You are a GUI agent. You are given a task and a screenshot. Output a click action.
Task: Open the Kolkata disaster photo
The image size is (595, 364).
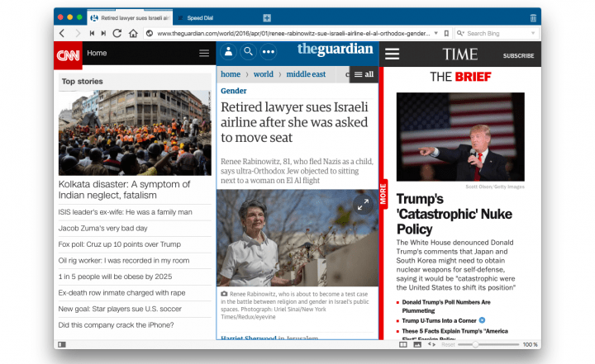point(135,133)
